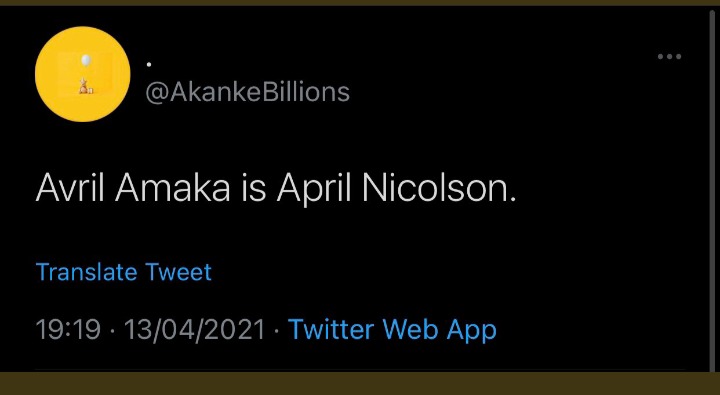This screenshot has width=720, height=395.
Task: Click the word Amaka in the tweet
Action: (x=173, y=188)
